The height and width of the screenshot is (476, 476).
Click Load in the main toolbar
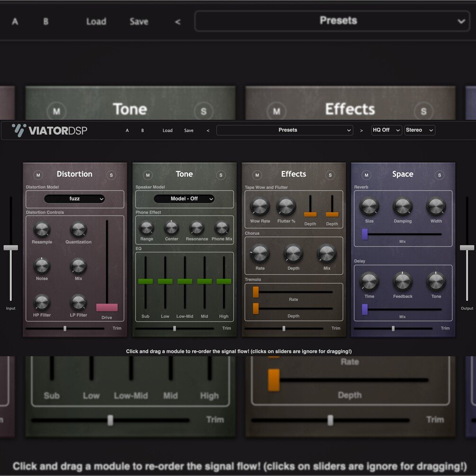coord(168,131)
